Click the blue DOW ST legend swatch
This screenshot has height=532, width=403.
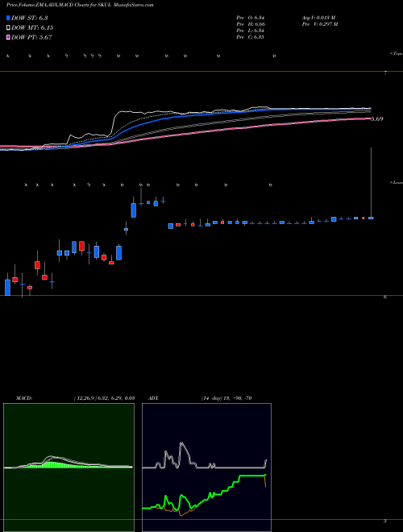(x=8, y=18)
